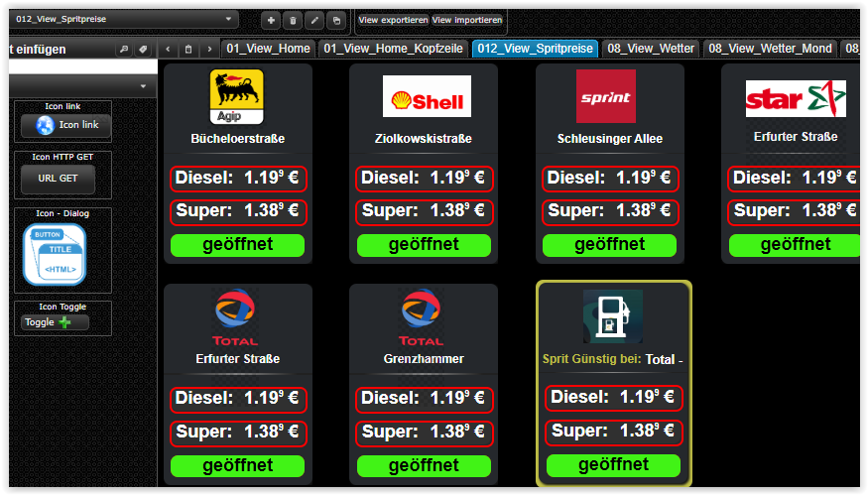Select Sprit Günstig Super price field

click(613, 432)
